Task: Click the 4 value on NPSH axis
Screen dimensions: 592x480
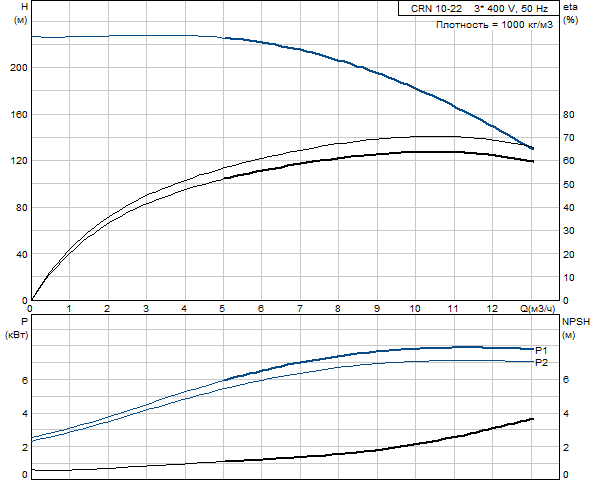Action: point(566,414)
